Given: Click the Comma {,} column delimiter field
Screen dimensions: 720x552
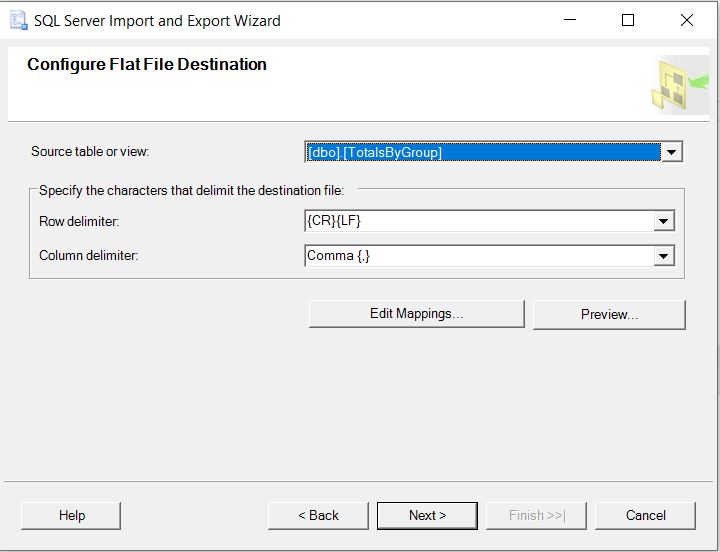Looking at the screenshot, I should pyautogui.click(x=478, y=256).
